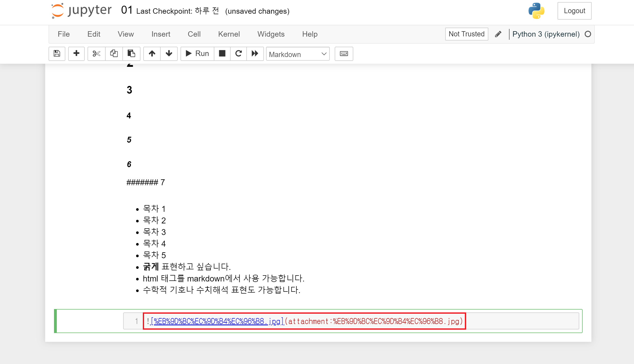Click the Logout button
The width and height of the screenshot is (634, 364).
tap(574, 11)
